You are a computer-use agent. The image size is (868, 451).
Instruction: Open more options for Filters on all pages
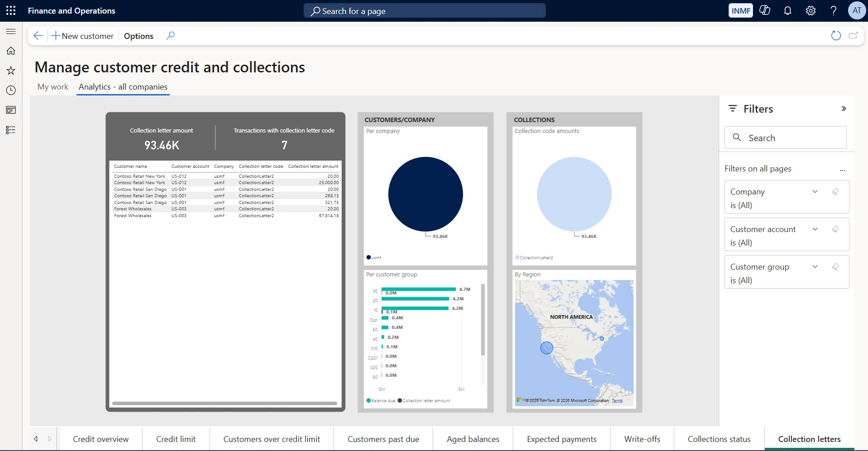843,171
